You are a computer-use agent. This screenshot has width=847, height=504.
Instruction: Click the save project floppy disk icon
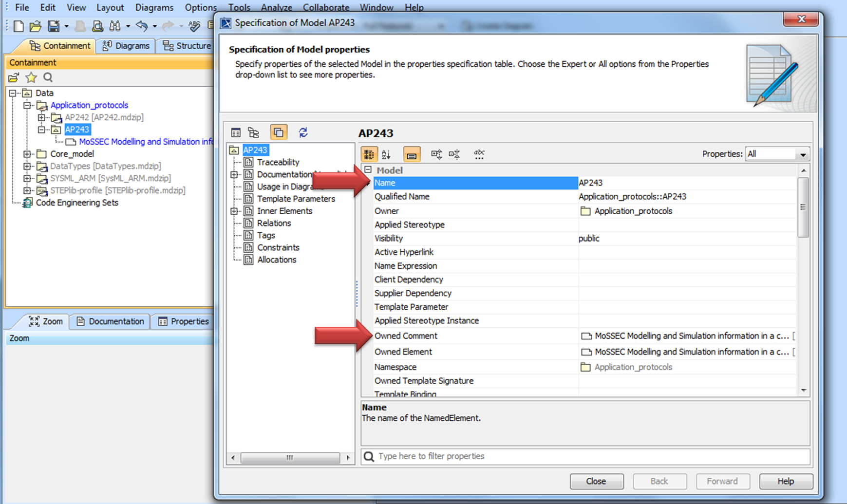tap(54, 26)
